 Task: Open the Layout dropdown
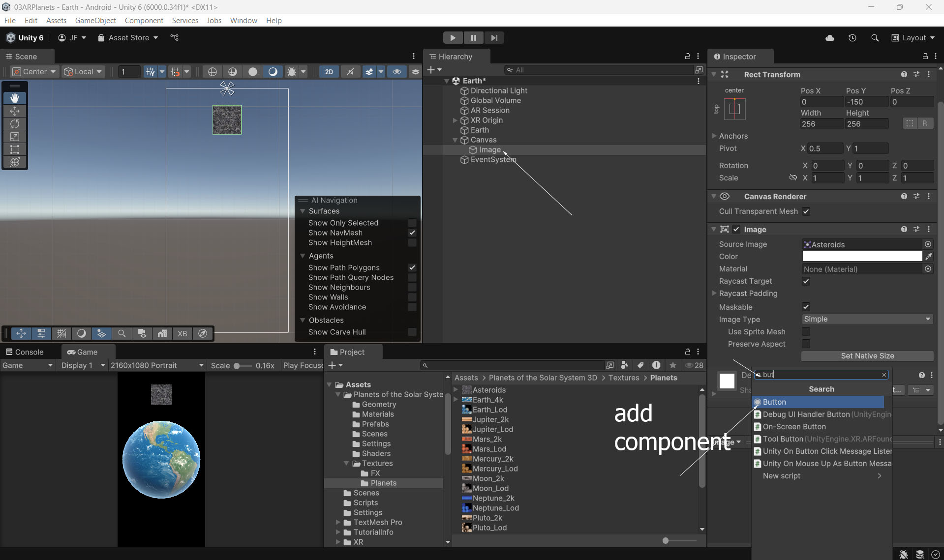point(913,38)
